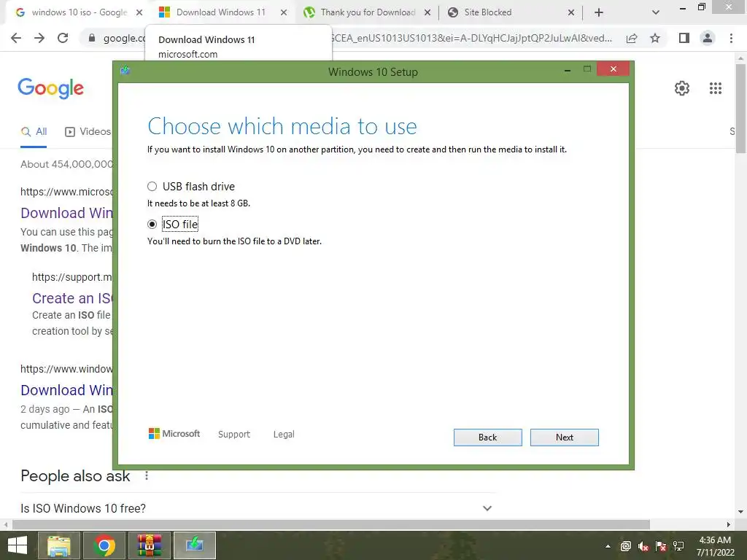Select the Videos search tab
This screenshot has height=560, width=747.
(x=88, y=132)
